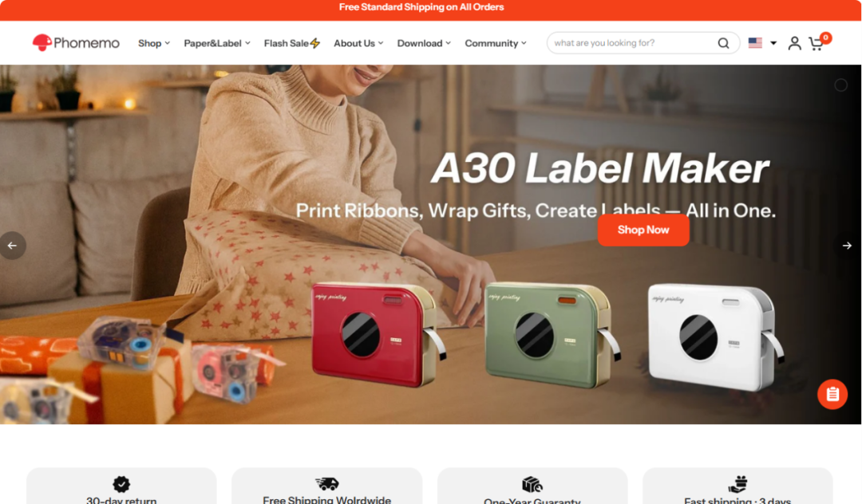
Task: Click the Phomemo logo
Action: [x=76, y=43]
